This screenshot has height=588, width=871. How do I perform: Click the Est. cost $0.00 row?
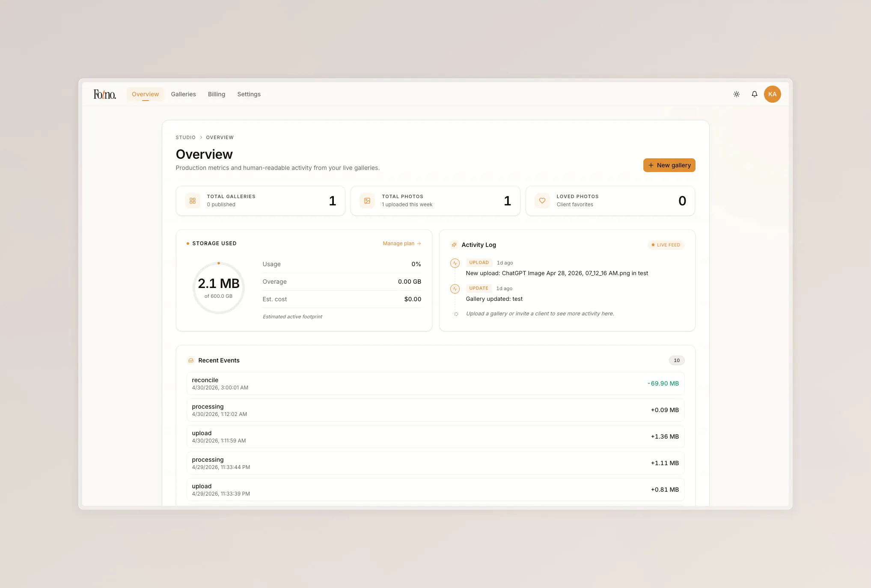point(342,299)
